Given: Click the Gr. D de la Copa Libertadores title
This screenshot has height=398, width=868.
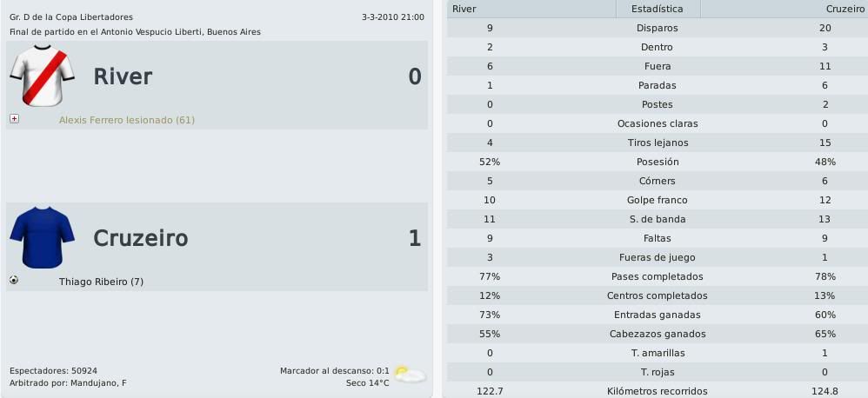Looking at the screenshot, I should tap(71, 17).
